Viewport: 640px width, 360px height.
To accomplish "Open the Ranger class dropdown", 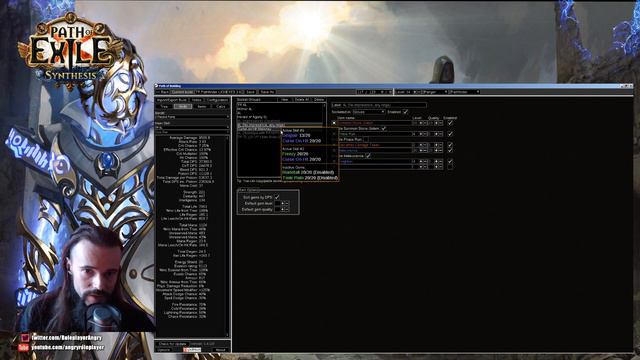I will (x=435, y=92).
